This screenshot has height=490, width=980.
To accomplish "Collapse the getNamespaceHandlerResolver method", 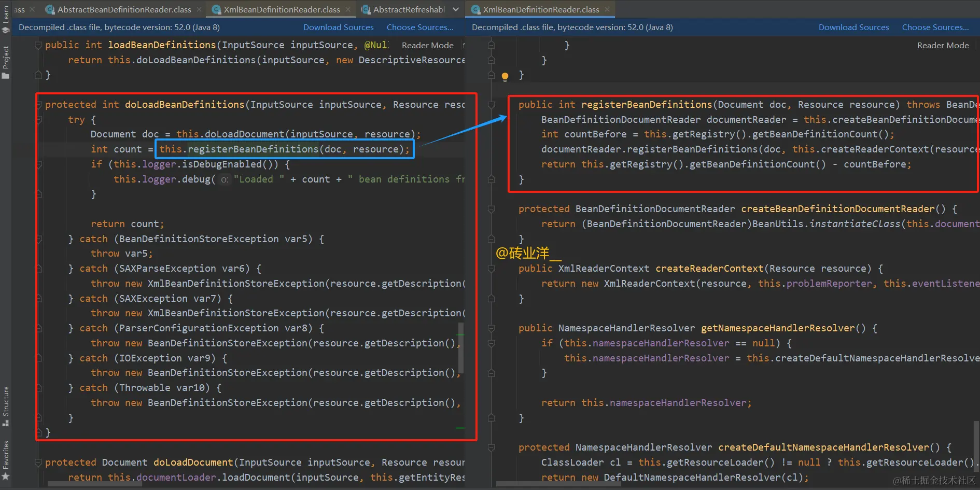I will (x=491, y=328).
